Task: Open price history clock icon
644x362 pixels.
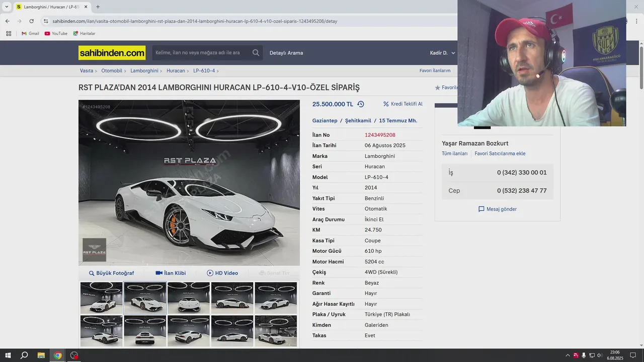Action: pos(360,104)
